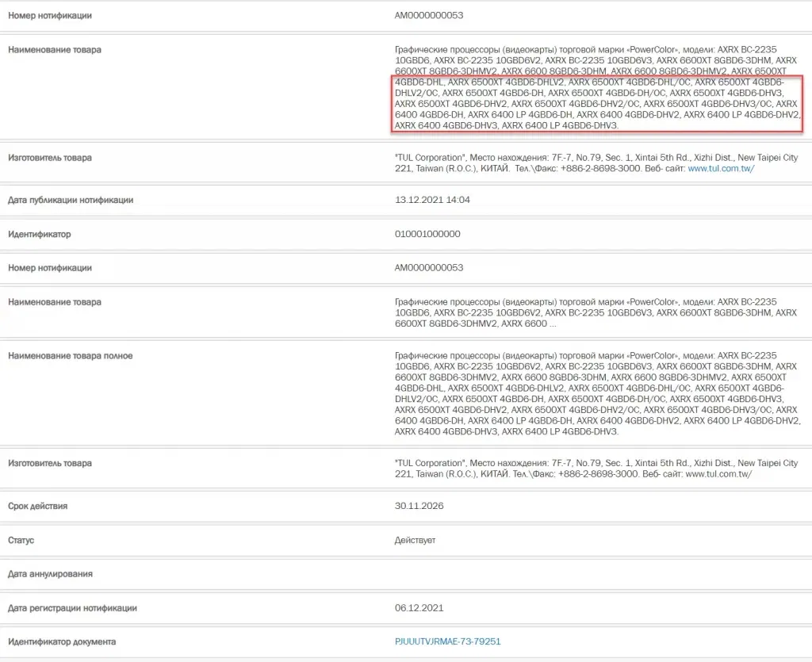This screenshot has width=812, height=662.
Task: Open document identifier PJUUUTVJRMAE-73-79251 link
Action: click(447, 642)
